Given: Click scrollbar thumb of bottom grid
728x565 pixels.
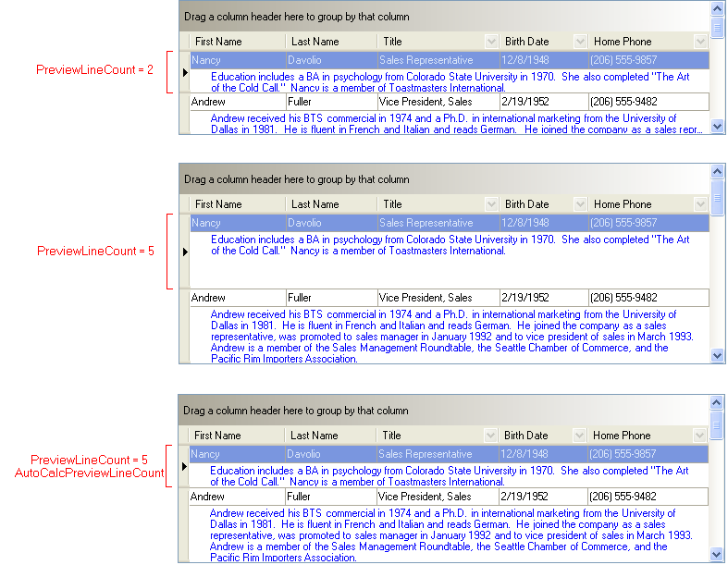Looking at the screenshot, I should [x=716, y=424].
